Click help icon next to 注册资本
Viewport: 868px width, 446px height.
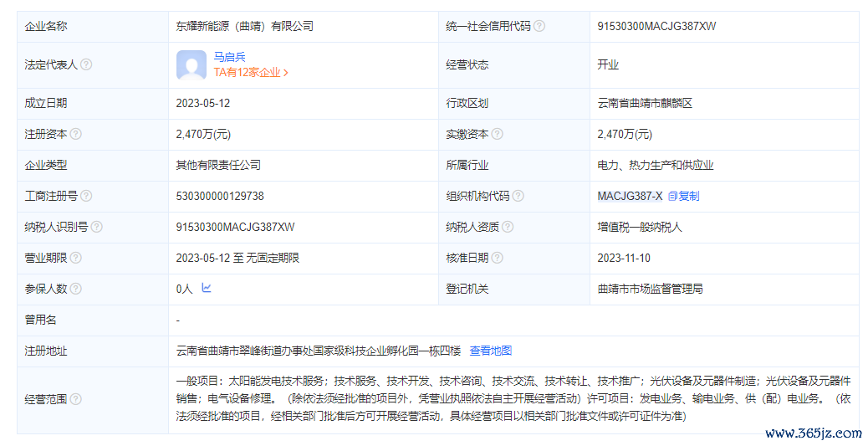tap(76, 134)
